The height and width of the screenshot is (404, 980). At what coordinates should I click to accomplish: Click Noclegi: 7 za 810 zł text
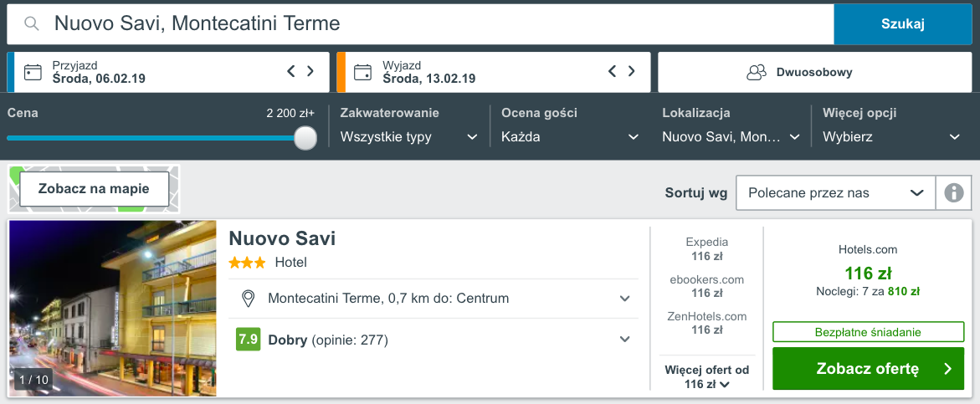(868, 291)
